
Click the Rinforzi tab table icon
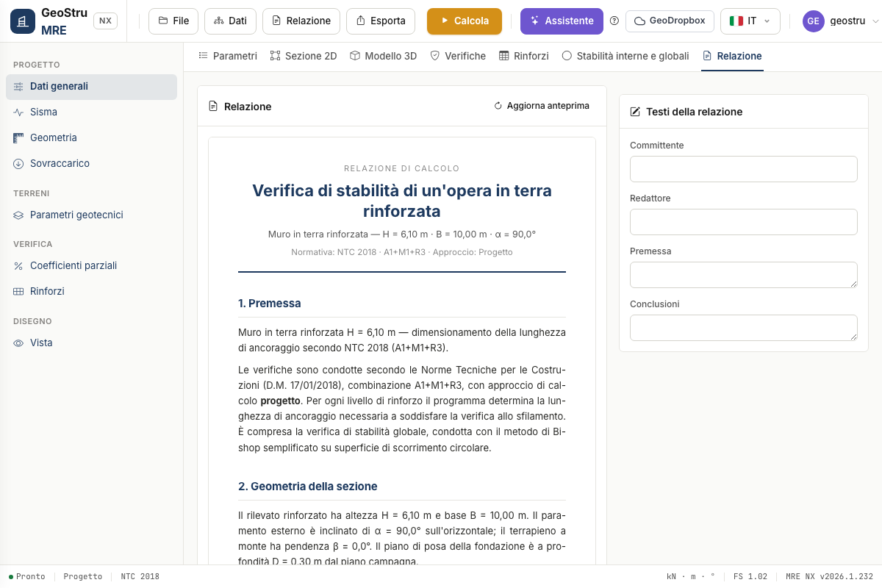[x=504, y=56]
